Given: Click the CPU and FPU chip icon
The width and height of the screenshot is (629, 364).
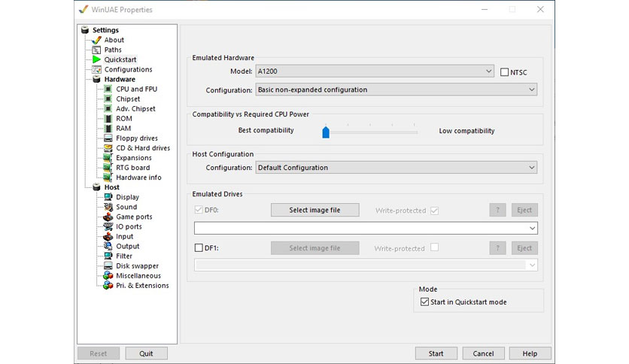Looking at the screenshot, I should [108, 89].
